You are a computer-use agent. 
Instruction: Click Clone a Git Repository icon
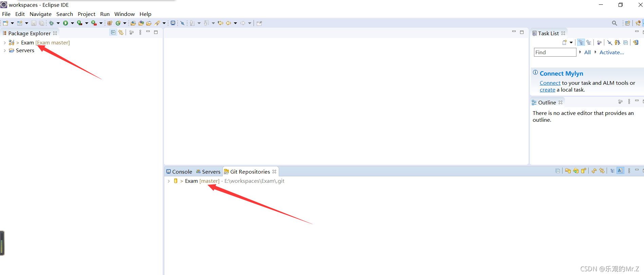pos(576,171)
